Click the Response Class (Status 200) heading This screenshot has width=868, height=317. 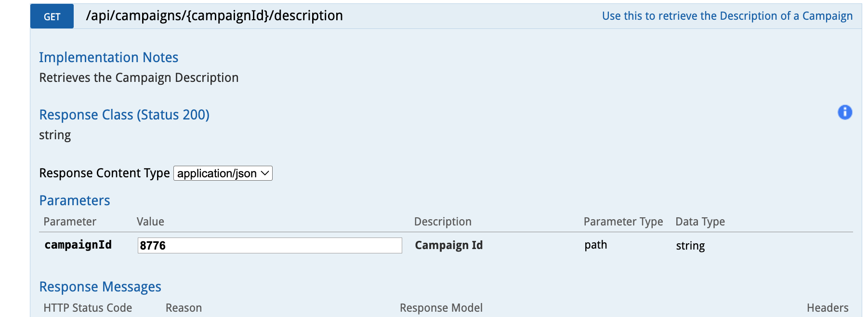pos(124,115)
